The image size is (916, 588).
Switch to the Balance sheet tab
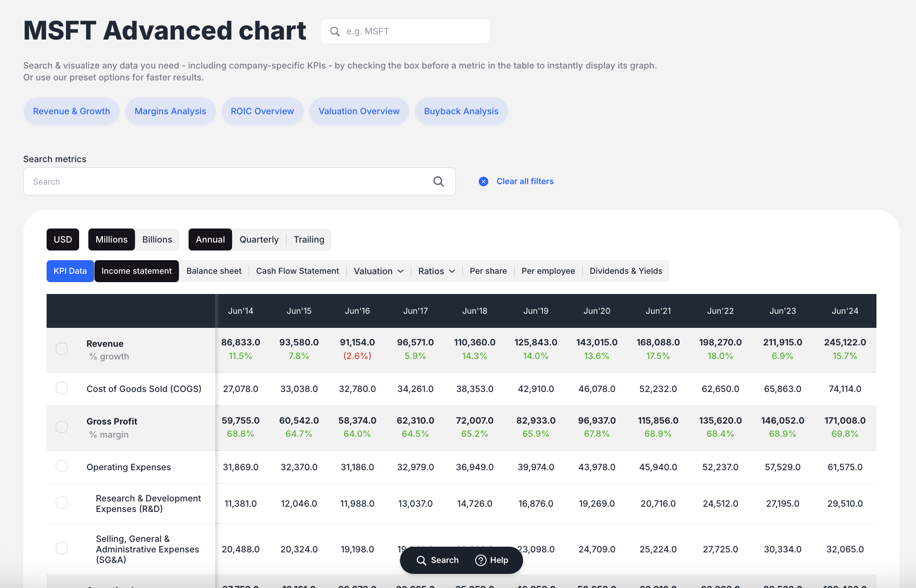[x=214, y=271]
